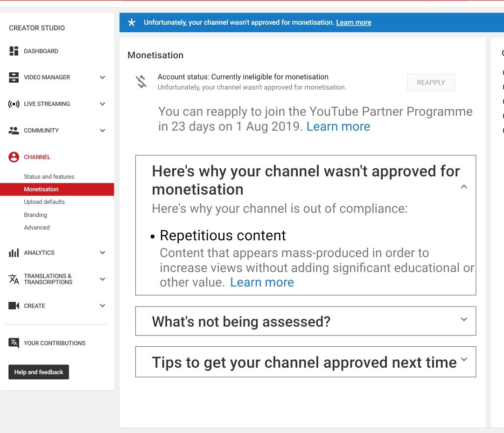
Task: Click the Create camera icon
Action: click(14, 306)
